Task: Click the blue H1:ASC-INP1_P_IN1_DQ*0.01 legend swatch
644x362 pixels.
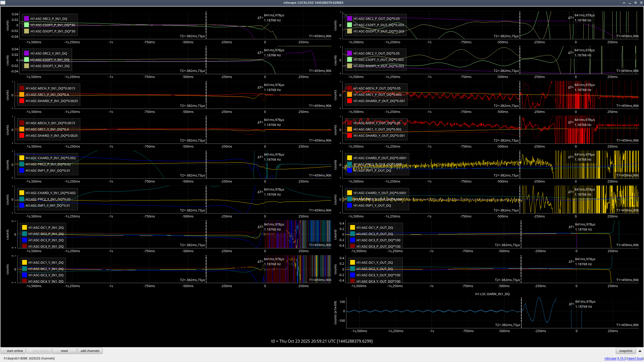Action: [x=22, y=170]
